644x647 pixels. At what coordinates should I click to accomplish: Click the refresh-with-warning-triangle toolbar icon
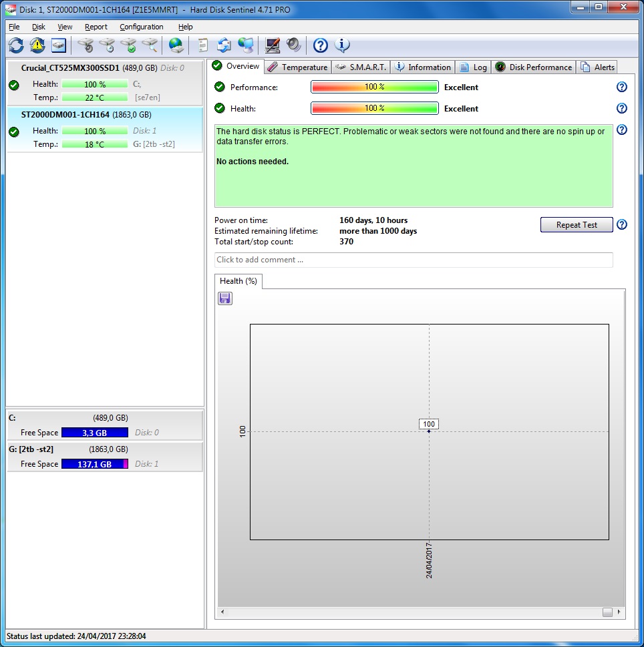37,45
